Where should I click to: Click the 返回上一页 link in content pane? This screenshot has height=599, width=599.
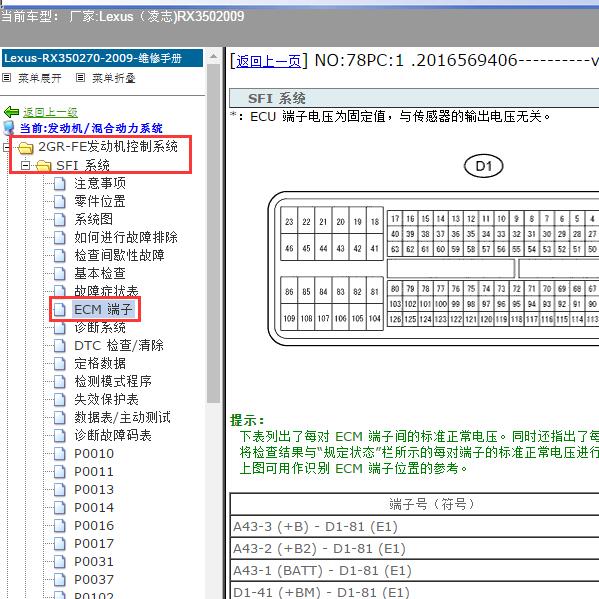coord(268,61)
